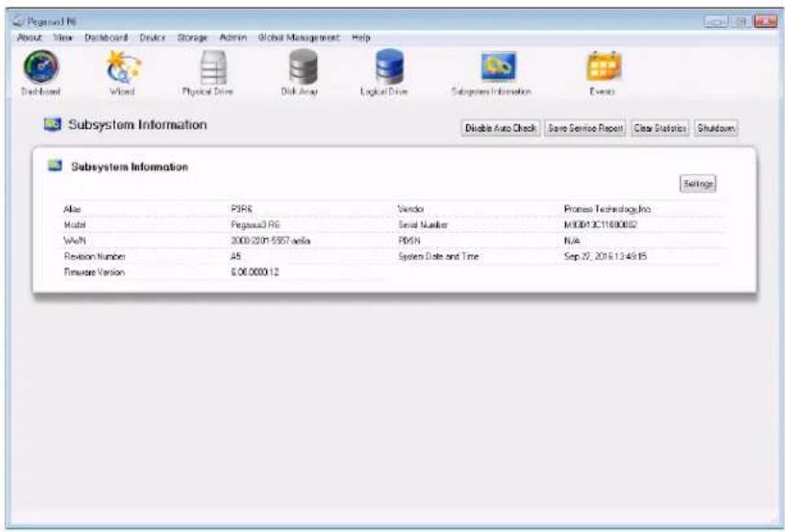Click the Pegasus app title bar icon

(x=18, y=21)
